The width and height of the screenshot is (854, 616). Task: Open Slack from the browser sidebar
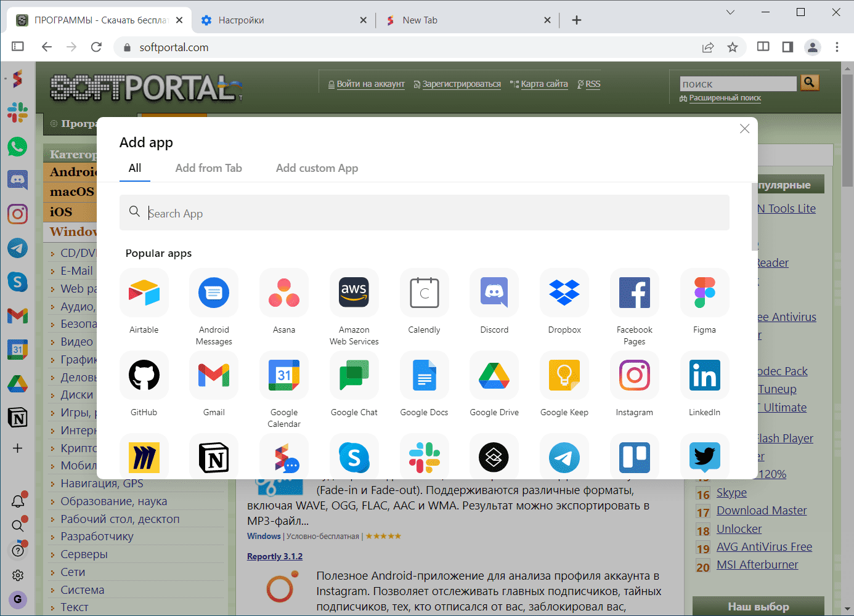click(17, 112)
